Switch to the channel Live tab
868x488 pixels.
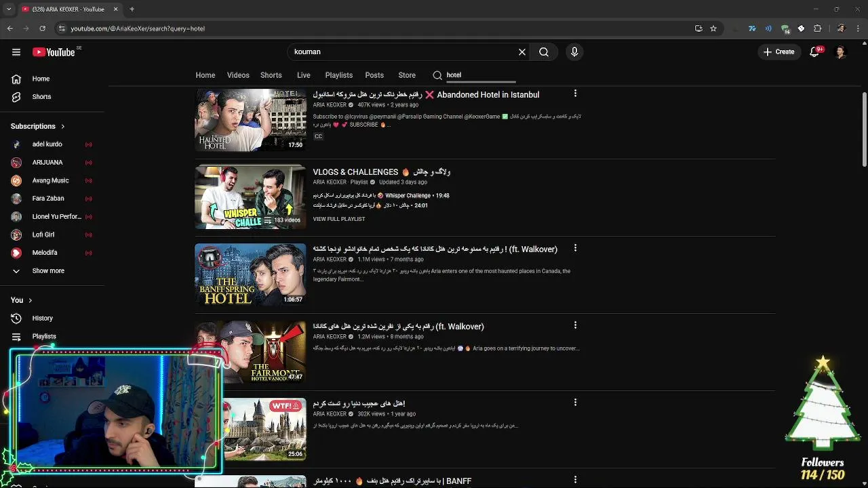(x=304, y=75)
